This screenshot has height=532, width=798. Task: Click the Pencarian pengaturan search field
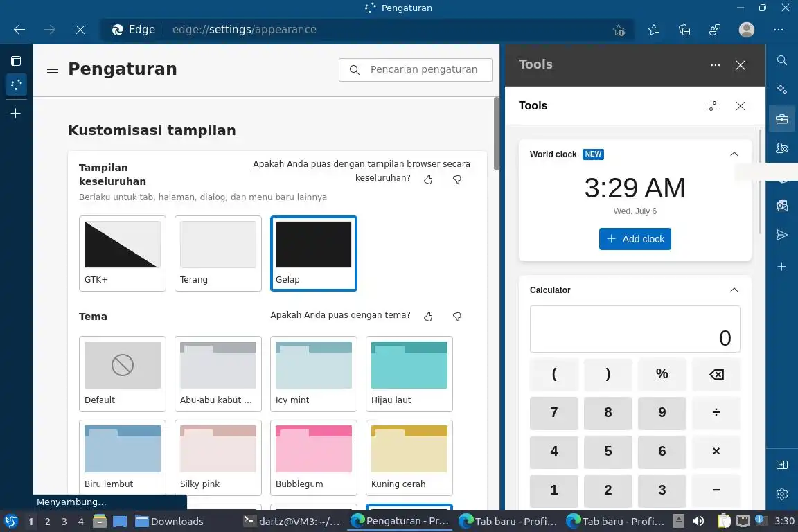(x=416, y=70)
